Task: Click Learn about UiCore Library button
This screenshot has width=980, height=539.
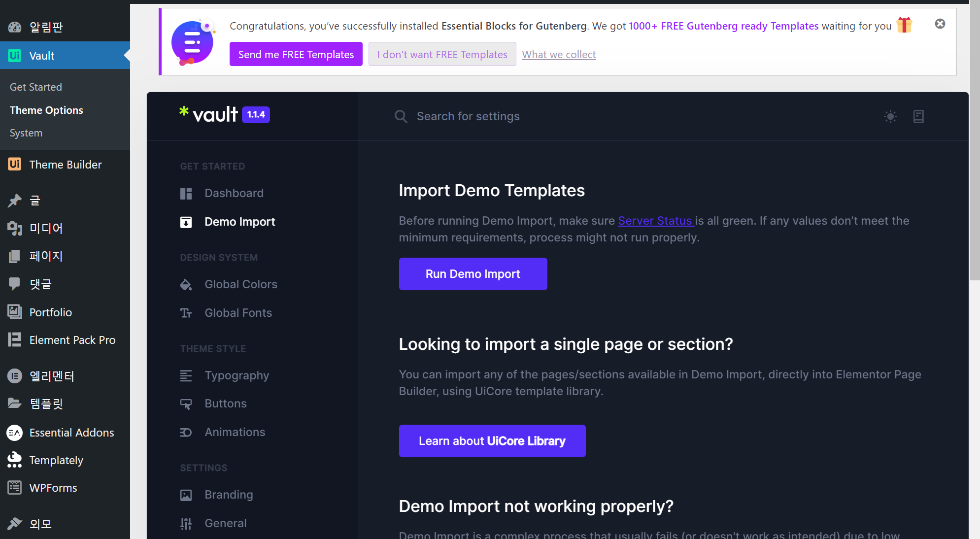Action: tap(492, 441)
